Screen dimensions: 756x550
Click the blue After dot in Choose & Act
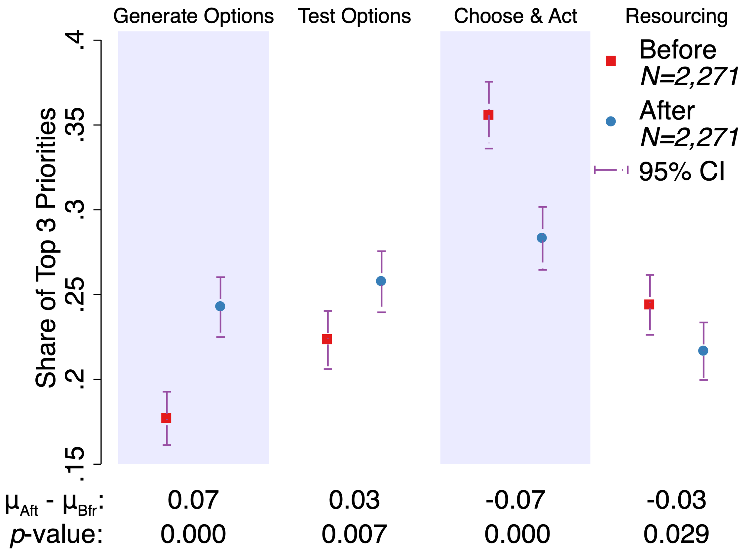[542, 238]
